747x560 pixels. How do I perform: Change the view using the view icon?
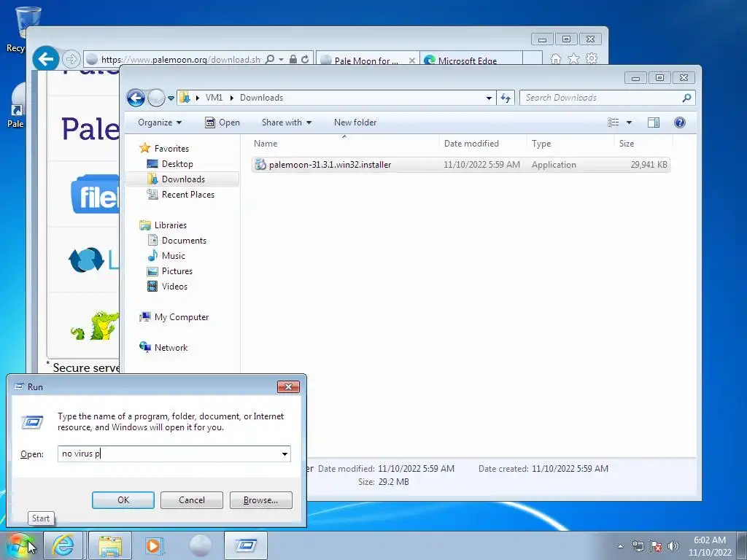pyautogui.click(x=613, y=122)
